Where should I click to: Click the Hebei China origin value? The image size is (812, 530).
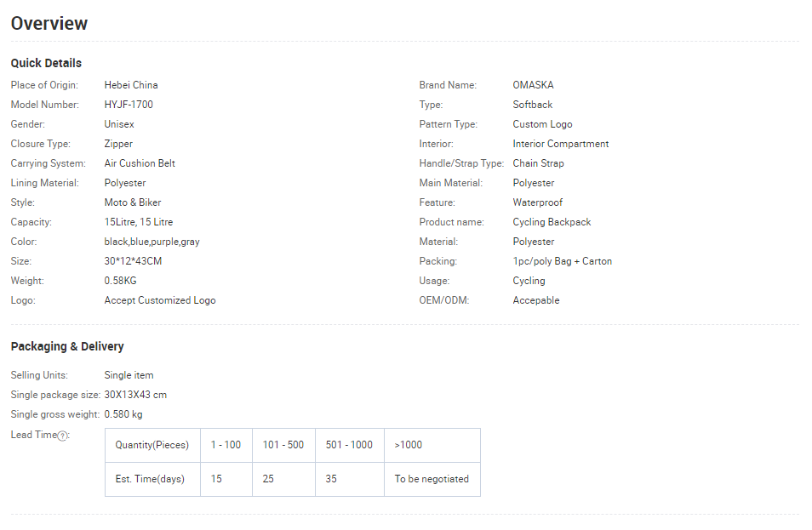(131, 85)
